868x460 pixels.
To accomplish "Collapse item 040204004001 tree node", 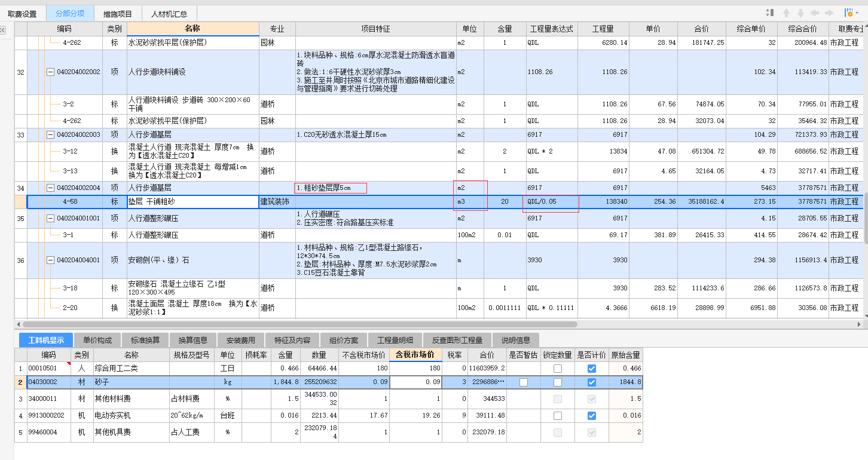I will point(50,260).
